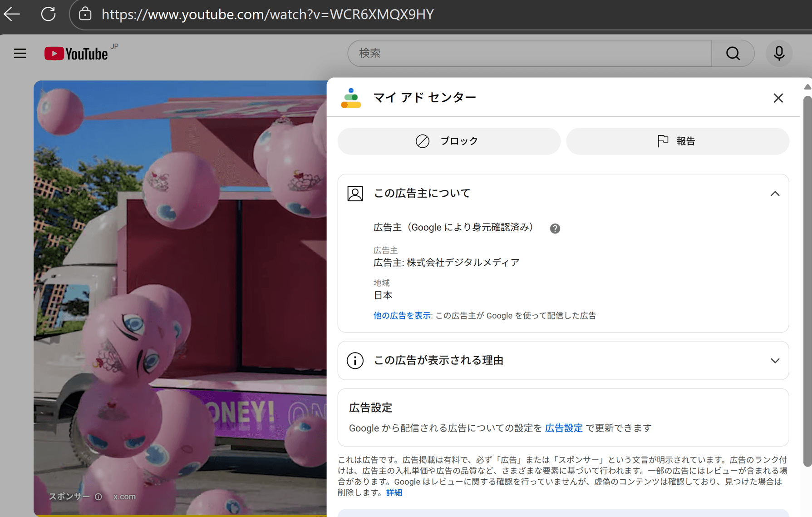
Task: Go to the YouTube home logo
Action: (x=76, y=54)
